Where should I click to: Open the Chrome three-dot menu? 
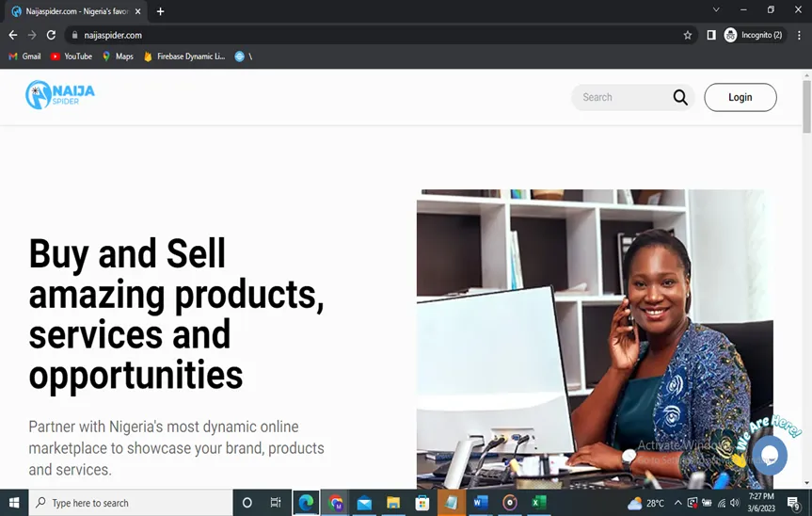click(799, 35)
